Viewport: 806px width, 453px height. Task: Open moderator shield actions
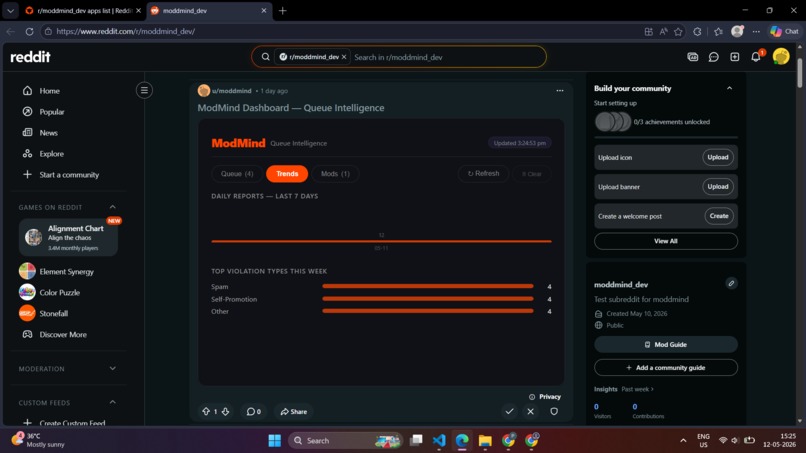554,411
